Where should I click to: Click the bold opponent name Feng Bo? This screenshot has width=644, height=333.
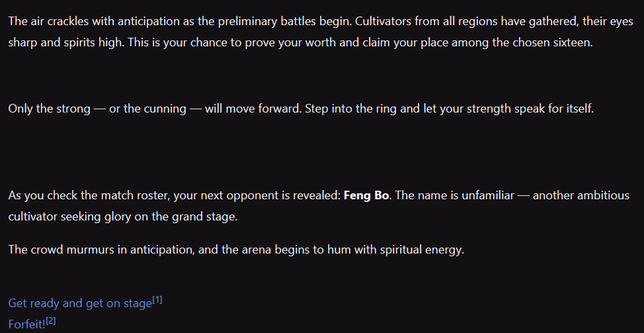point(366,195)
